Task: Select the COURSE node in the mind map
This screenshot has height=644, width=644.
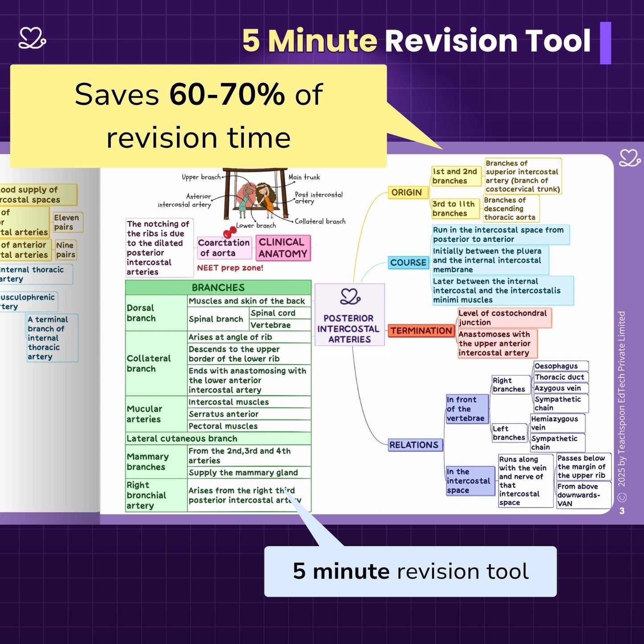Action: 408,263
